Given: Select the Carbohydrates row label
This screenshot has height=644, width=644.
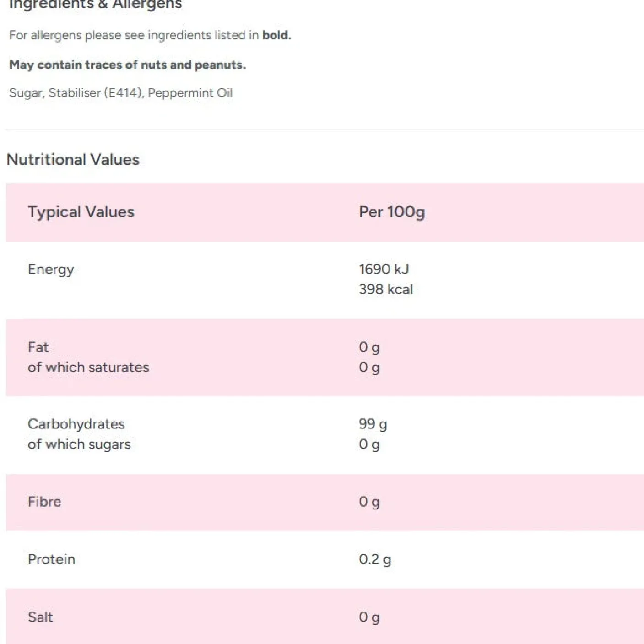Looking at the screenshot, I should click(76, 424).
